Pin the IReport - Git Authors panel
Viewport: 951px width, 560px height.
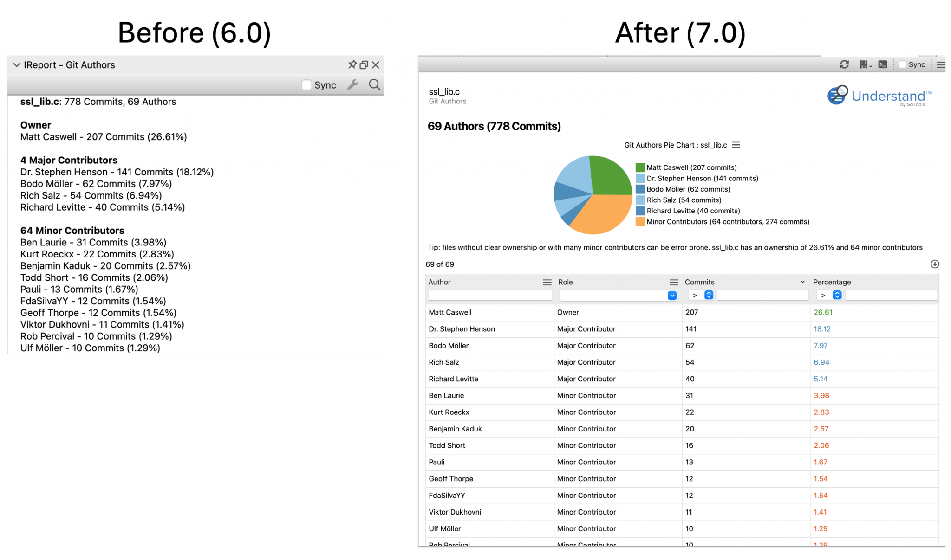coord(352,65)
